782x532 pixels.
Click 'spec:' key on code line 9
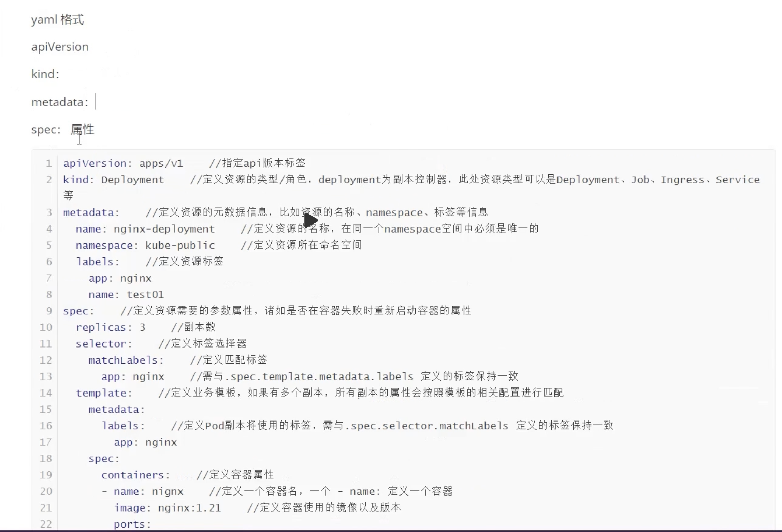pos(79,311)
